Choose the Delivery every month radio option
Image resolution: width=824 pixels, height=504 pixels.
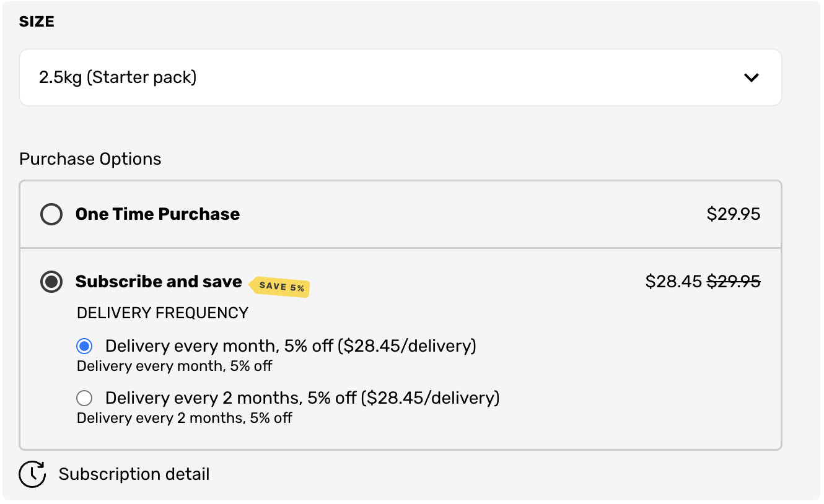(x=84, y=345)
